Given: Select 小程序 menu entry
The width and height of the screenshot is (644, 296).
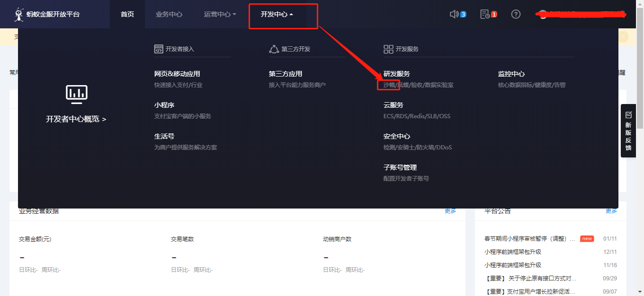Looking at the screenshot, I should (164, 105).
